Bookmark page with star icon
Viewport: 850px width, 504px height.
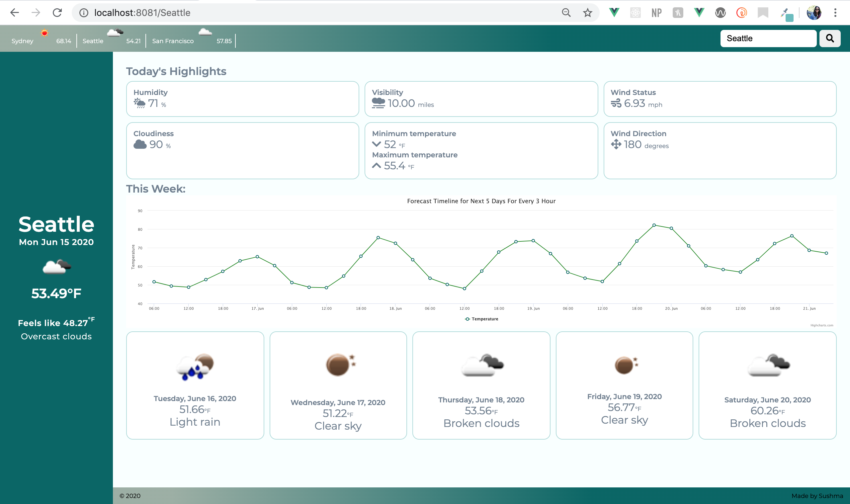(587, 13)
